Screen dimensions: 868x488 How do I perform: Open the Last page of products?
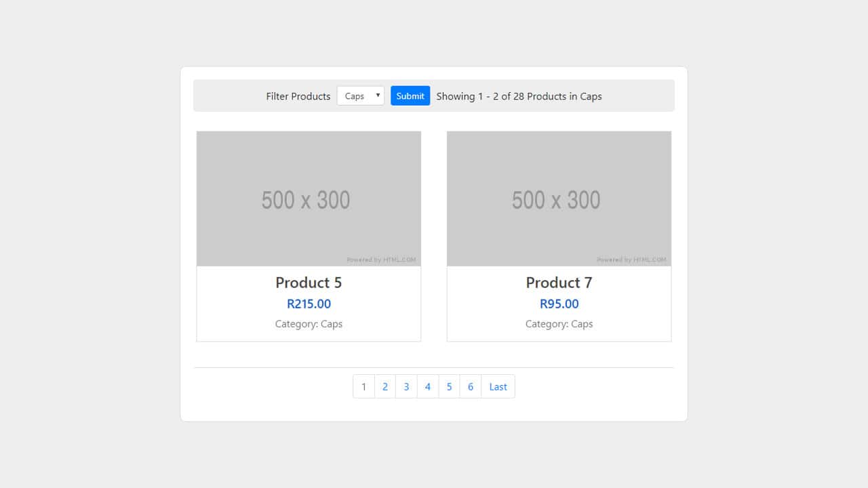point(497,386)
